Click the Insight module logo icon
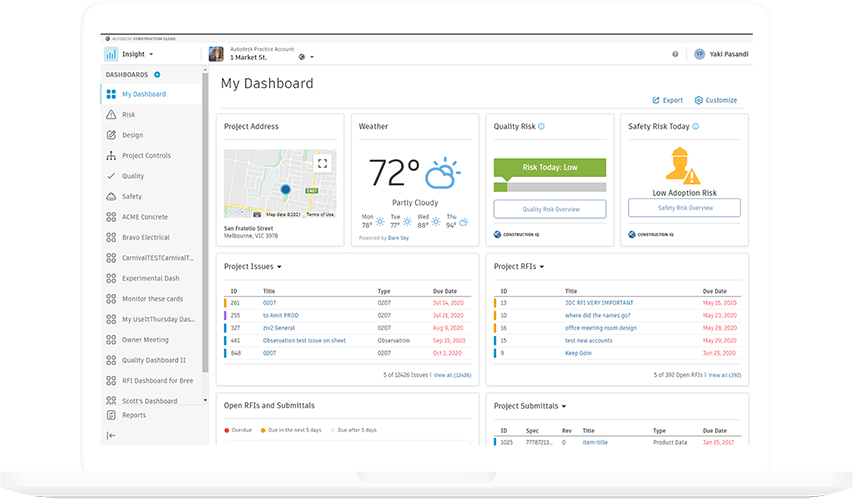 (110, 54)
